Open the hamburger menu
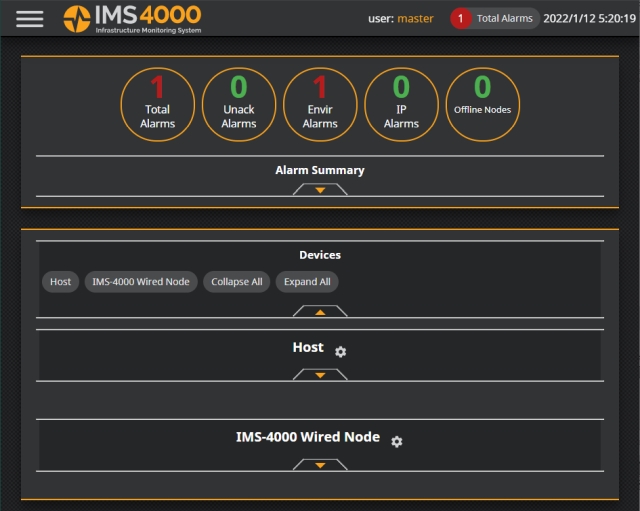The width and height of the screenshot is (640, 511). pyautogui.click(x=30, y=19)
